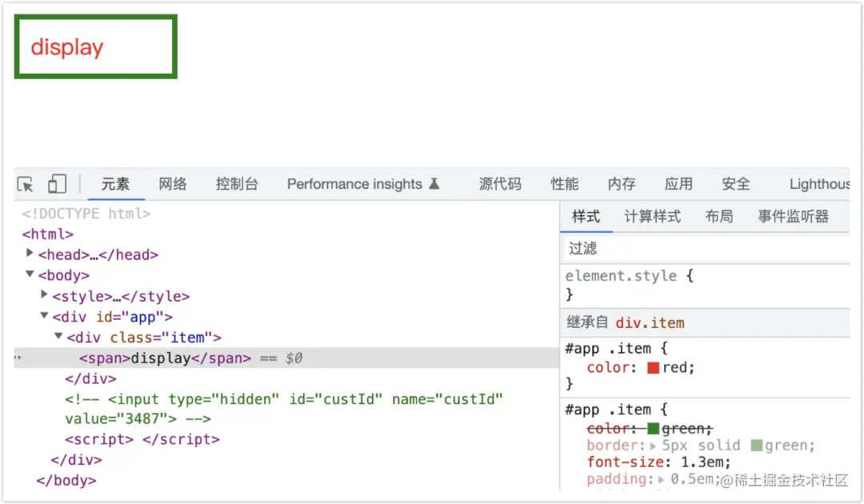The height and width of the screenshot is (504, 864).
Task: Open the 控制台 tab
Action: point(237,184)
